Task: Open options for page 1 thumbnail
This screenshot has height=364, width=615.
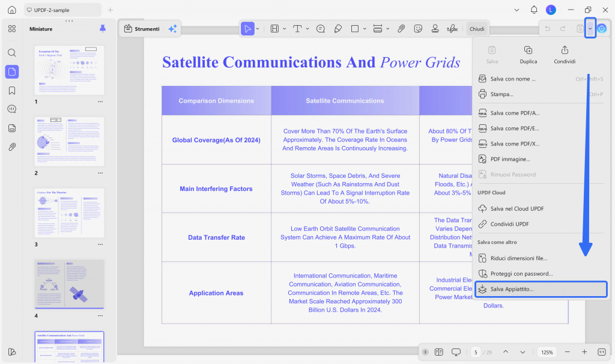Action: tap(100, 102)
